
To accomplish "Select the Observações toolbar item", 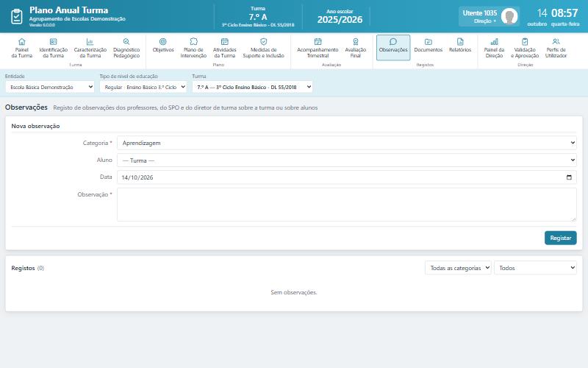I will tap(393, 48).
